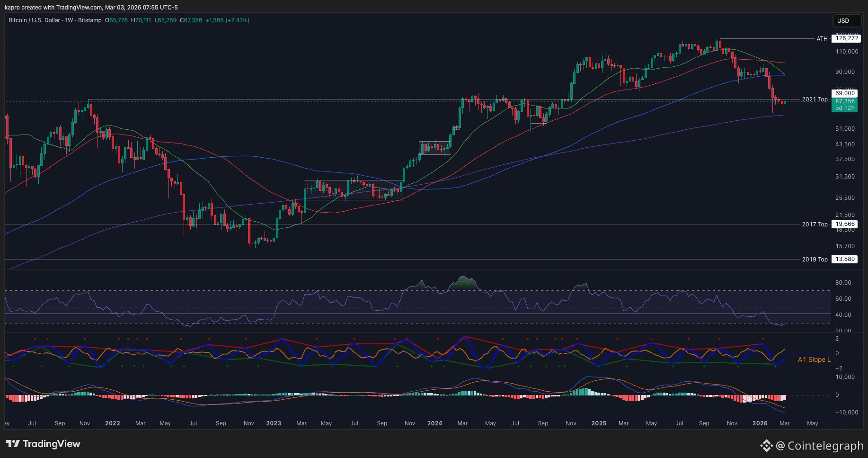Screen dimensions: 868x458
Task: Click the "2019 Top" line label
Action: [x=815, y=260]
